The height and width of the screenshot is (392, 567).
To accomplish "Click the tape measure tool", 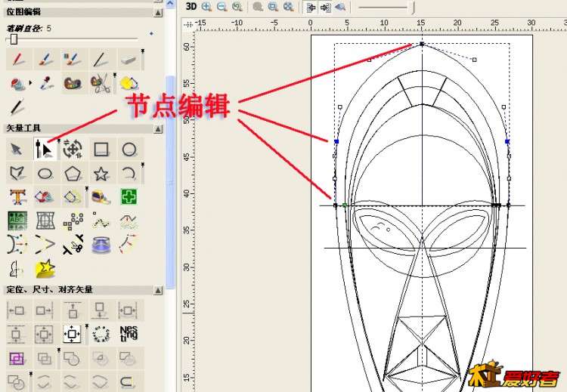I will pos(101,197).
